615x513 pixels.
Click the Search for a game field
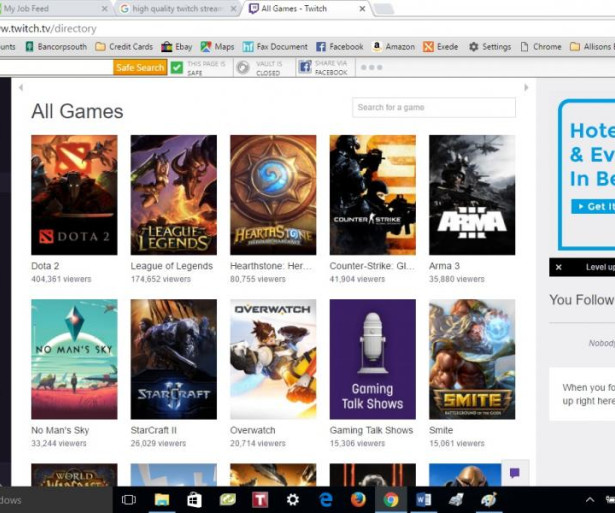(434, 107)
